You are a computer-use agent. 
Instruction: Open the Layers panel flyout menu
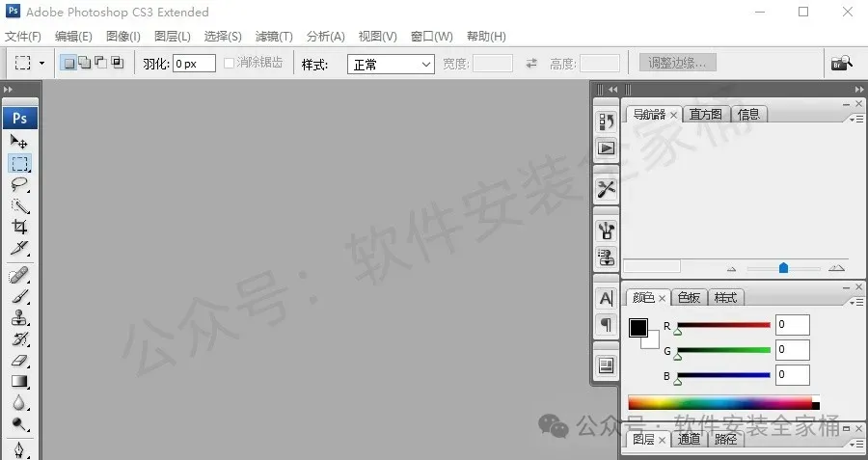click(856, 444)
